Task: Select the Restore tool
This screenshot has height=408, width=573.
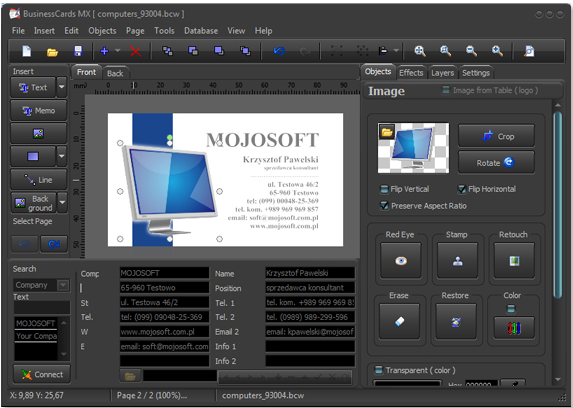Action: tap(456, 321)
